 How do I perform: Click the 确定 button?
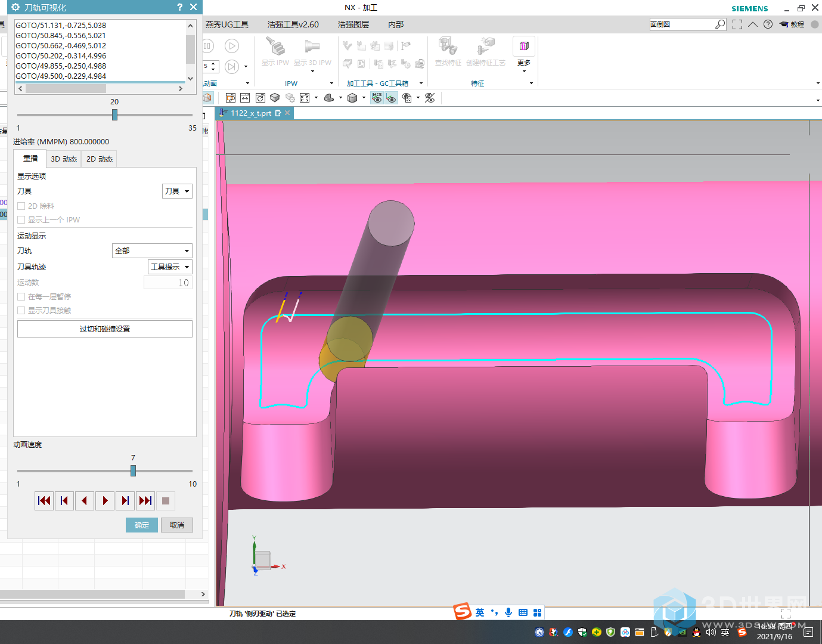click(142, 525)
